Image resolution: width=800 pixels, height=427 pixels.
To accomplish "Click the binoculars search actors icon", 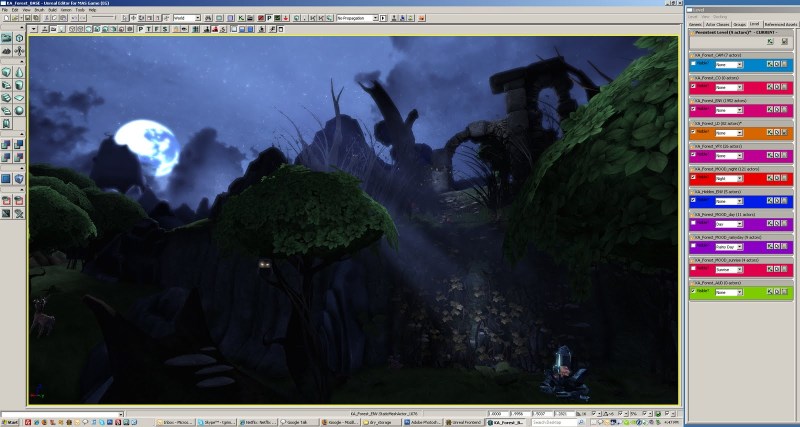I will tap(208, 18).
